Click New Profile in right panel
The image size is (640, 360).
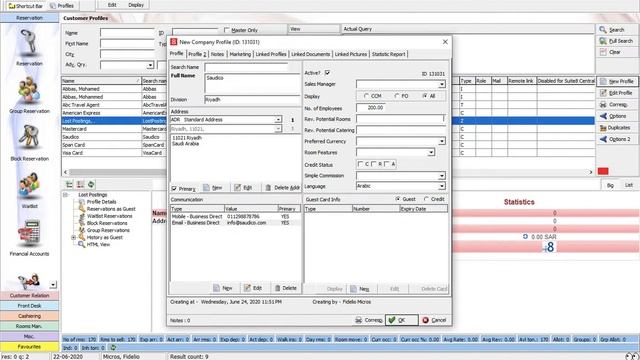click(617, 81)
